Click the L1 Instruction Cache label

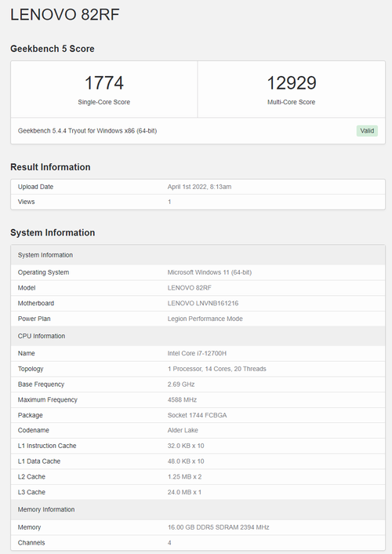click(47, 446)
